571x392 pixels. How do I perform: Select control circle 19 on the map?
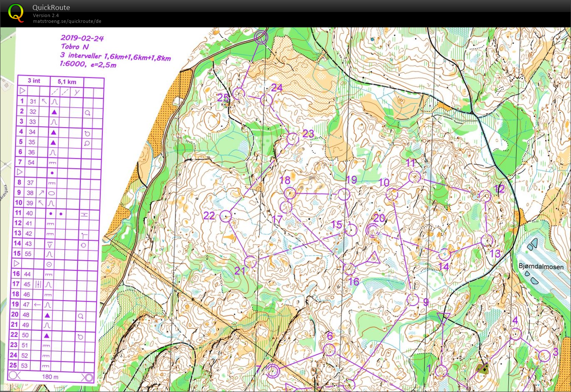[x=344, y=194]
